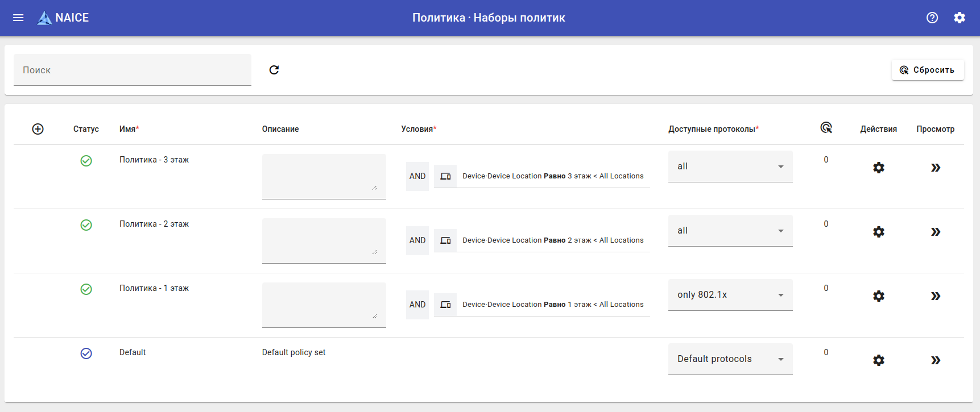The height and width of the screenshot is (412, 980).
Task: Click the NAICE logo
Action: coord(63,18)
